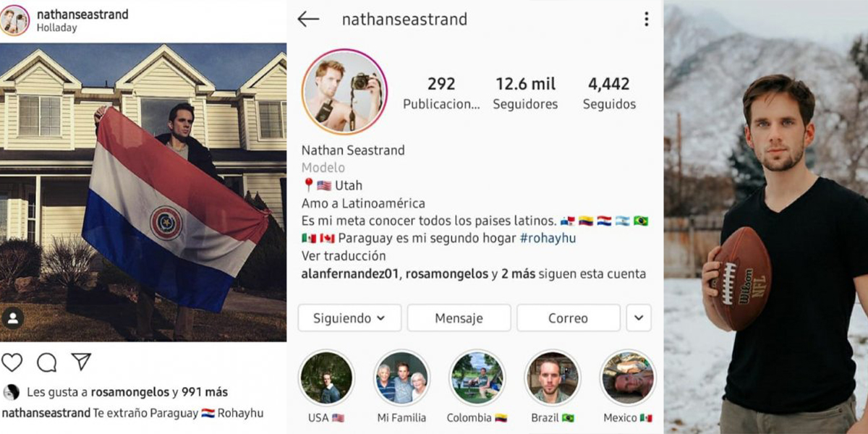Open the Siguiendo dropdown button
This screenshot has height=434, width=868.
tap(349, 318)
